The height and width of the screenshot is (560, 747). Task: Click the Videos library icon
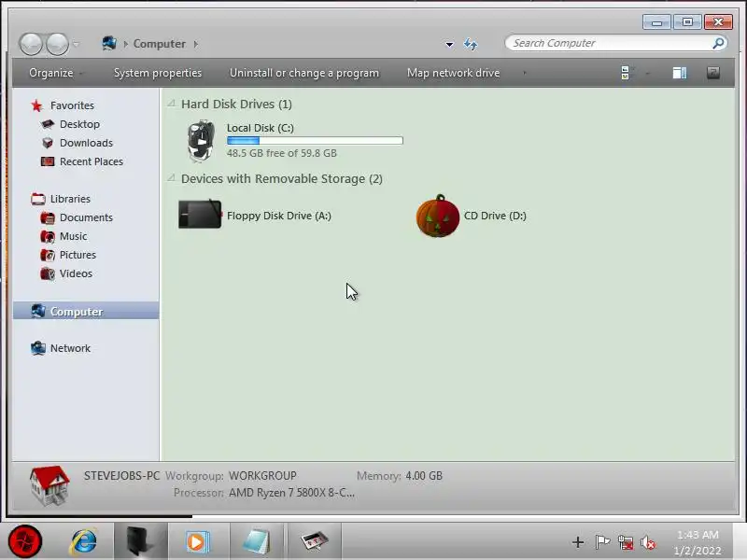48,273
